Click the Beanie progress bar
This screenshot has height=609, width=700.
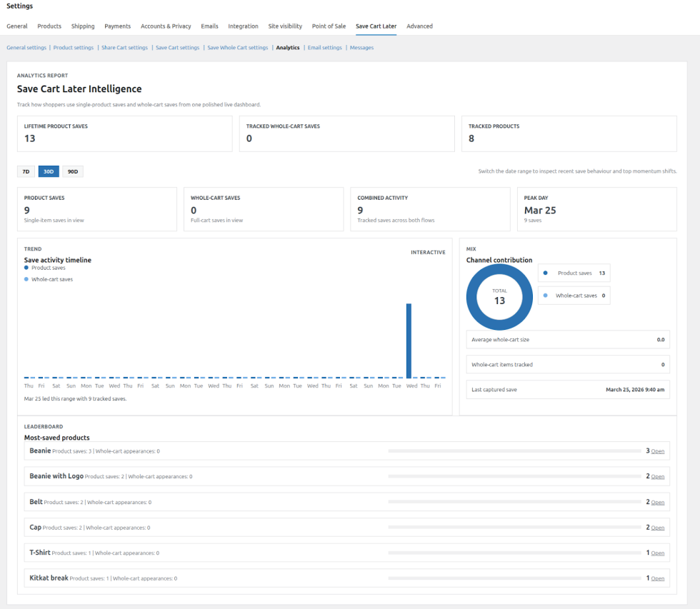(514, 451)
